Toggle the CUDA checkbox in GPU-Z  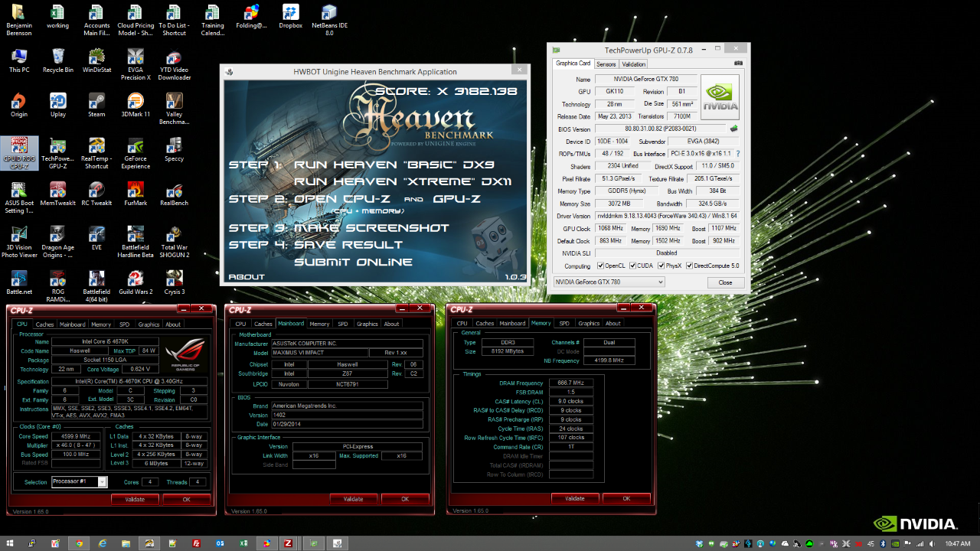[x=632, y=266]
